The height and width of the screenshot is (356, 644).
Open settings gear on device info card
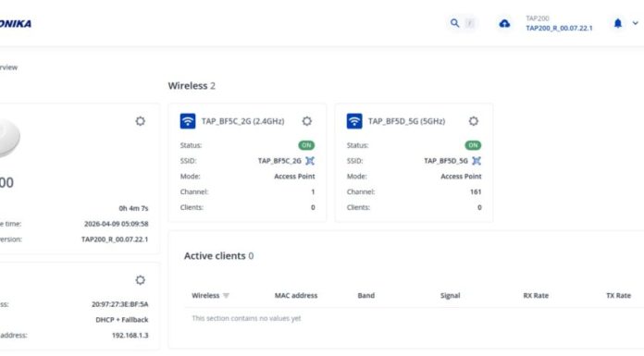coord(140,121)
